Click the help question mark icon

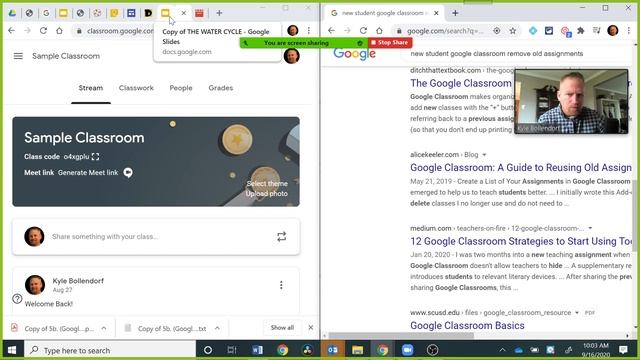coord(17,299)
